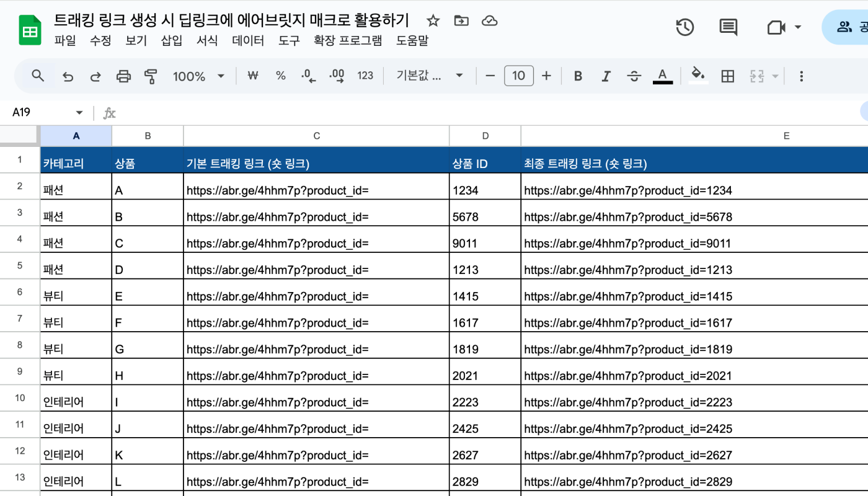Click the Name box showing A19
Image resolution: width=868 pixels, height=496 pixels.
pos(39,112)
